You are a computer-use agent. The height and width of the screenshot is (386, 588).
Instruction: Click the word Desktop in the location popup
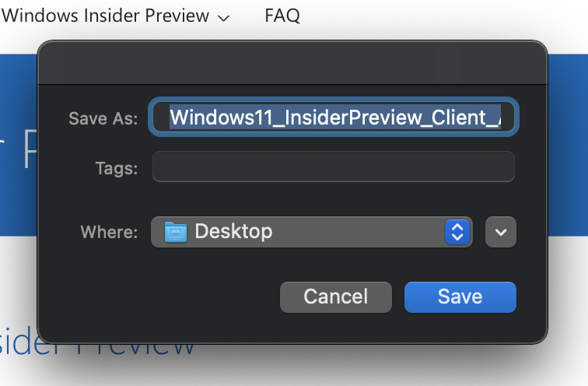[x=233, y=231]
